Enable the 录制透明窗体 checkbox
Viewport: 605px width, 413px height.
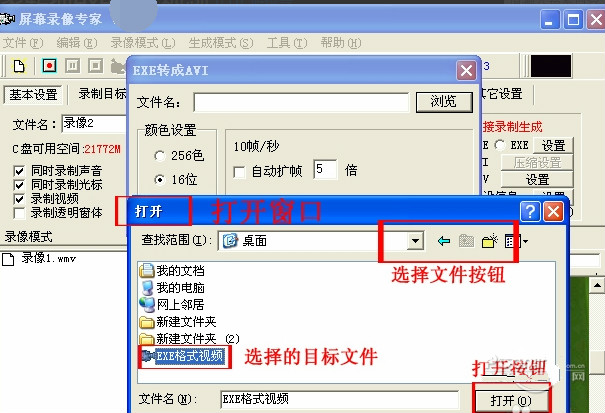click(19, 213)
